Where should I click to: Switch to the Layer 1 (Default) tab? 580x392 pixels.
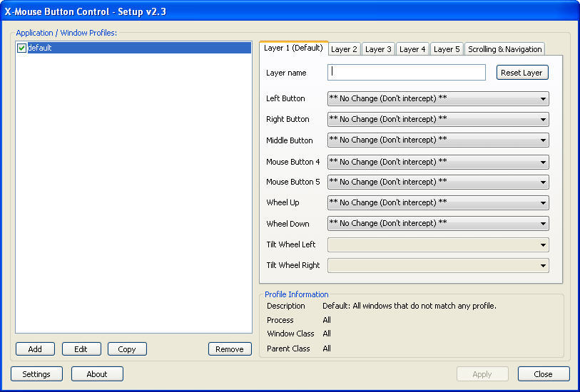pos(294,48)
